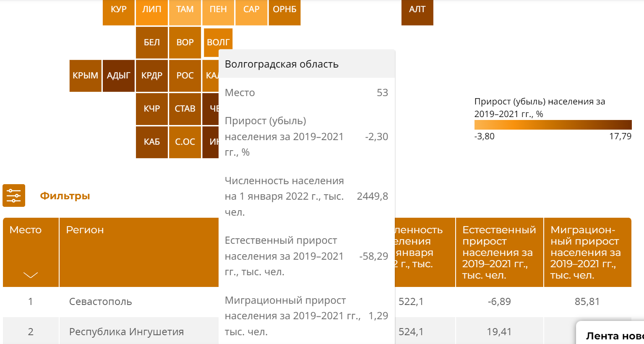Click the -2,30 growth value in tooltip
This screenshot has height=344, width=644.
coord(377,137)
